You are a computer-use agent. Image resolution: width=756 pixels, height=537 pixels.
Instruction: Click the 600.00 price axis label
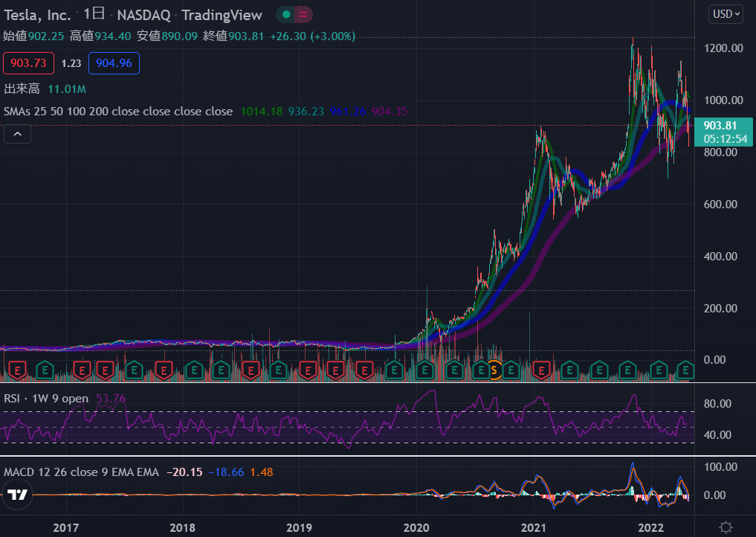click(720, 205)
